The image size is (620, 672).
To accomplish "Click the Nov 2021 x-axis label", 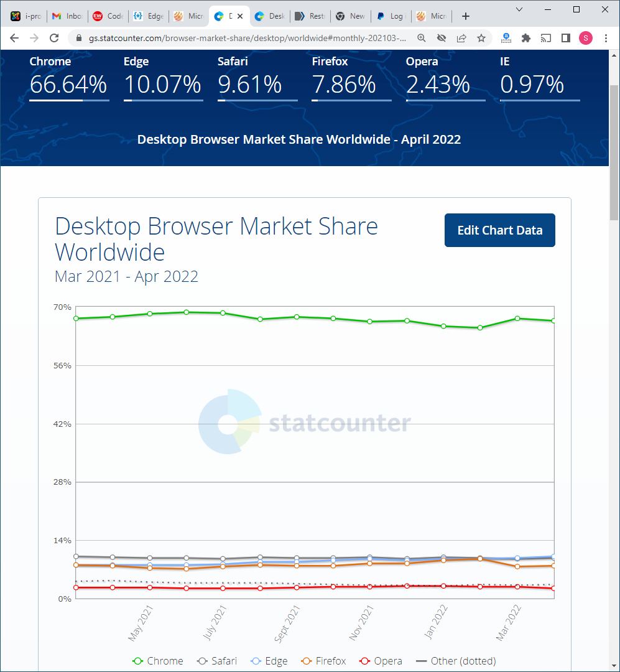I will 362,623.
